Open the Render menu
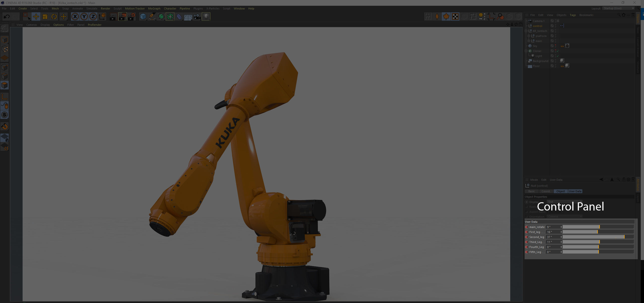Screen dimensions: 644x303 coord(105,8)
